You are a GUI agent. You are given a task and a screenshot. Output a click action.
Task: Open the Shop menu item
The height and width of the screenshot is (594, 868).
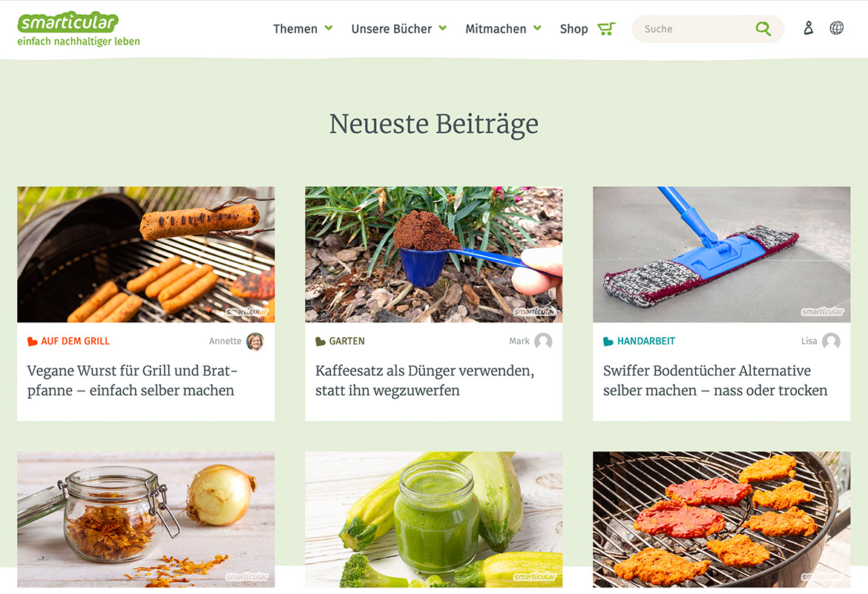point(573,29)
